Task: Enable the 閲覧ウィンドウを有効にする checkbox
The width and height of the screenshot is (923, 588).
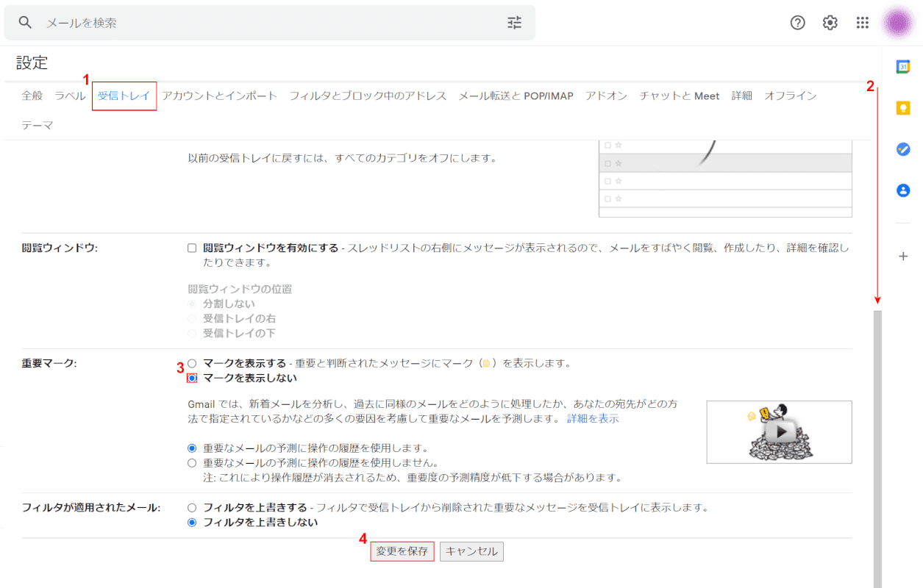Action: [192, 248]
